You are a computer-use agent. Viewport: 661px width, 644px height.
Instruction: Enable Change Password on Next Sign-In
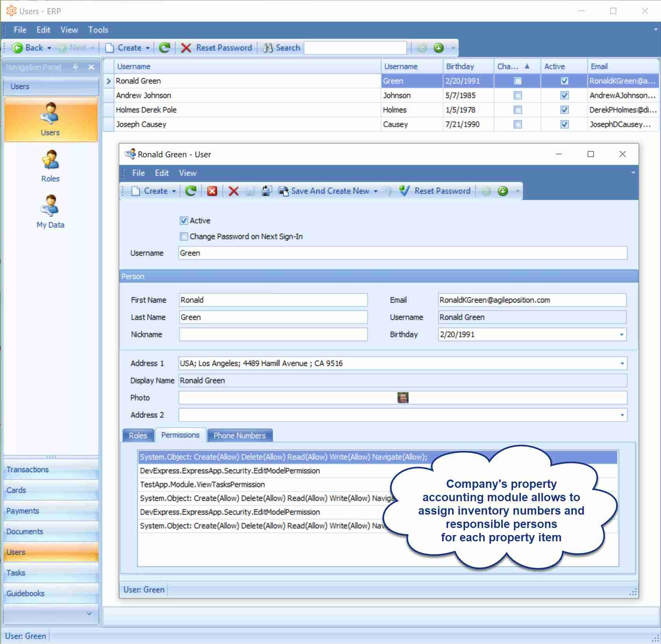pos(184,236)
